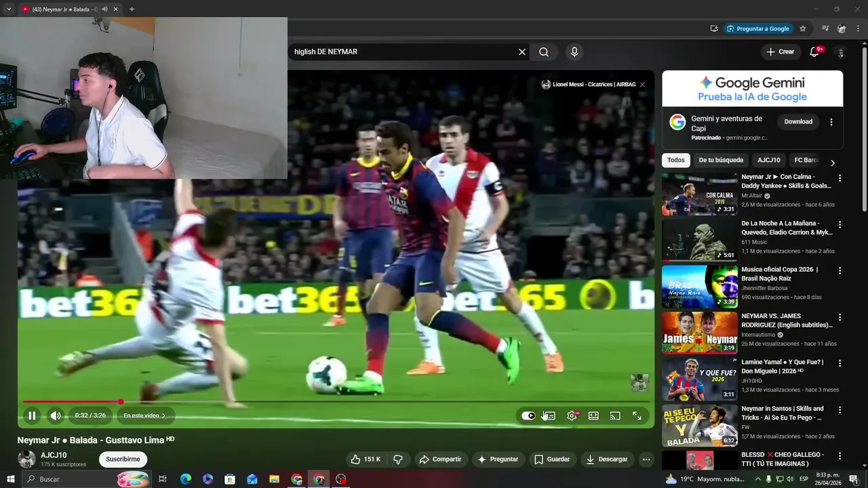Launch Microsoft Edge from taskbar
The height and width of the screenshot is (488, 868).
click(x=186, y=479)
